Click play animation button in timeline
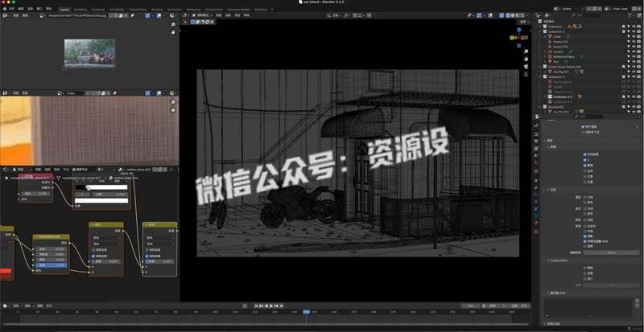 coord(271,305)
